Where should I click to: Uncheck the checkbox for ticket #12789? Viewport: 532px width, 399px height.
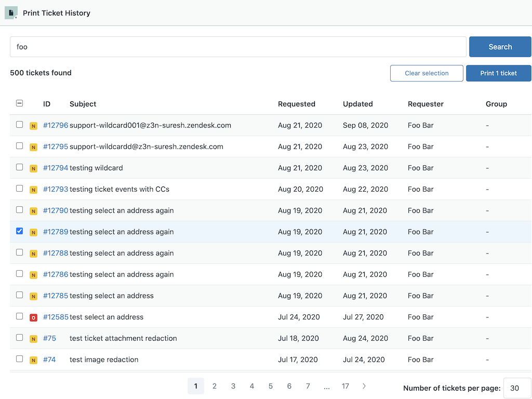click(x=19, y=231)
